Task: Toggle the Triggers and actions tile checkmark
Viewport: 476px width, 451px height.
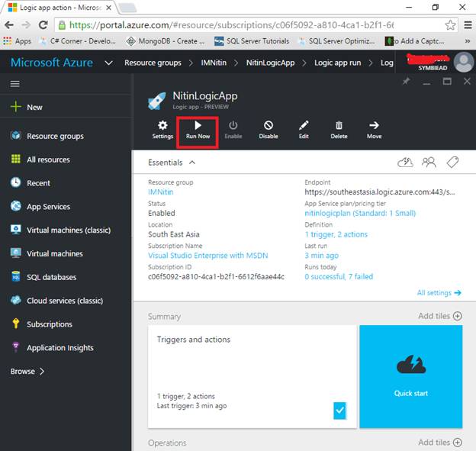Action: click(x=339, y=411)
